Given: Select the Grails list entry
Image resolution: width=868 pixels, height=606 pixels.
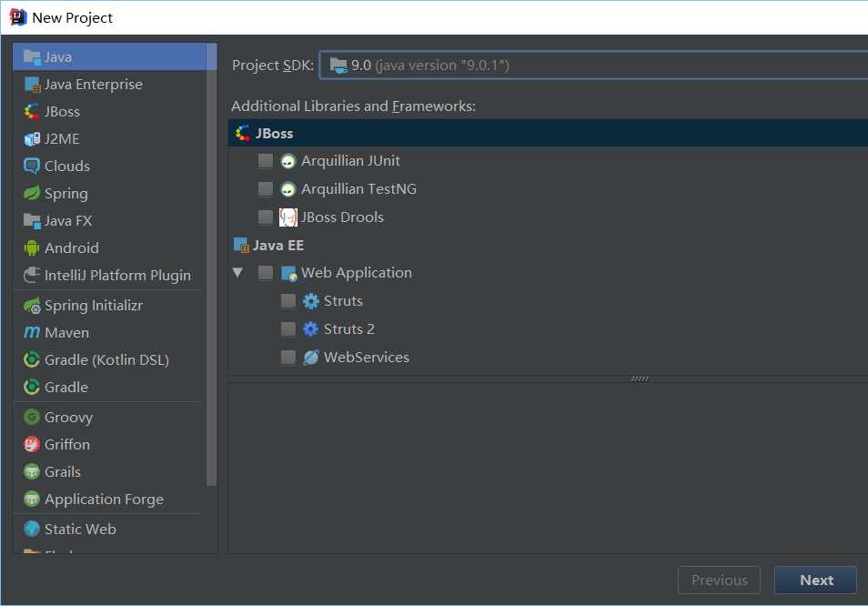Looking at the screenshot, I should click(x=109, y=471).
